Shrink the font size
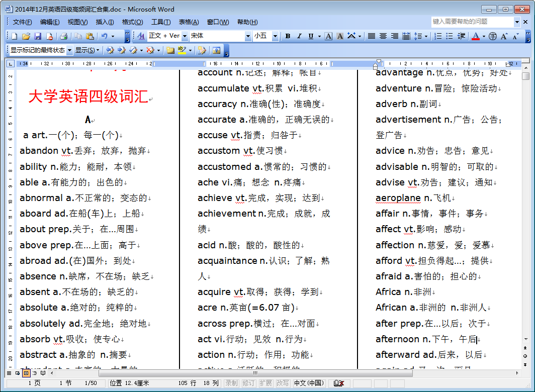Viewport: 535px width, 392px height. point(516,36)
